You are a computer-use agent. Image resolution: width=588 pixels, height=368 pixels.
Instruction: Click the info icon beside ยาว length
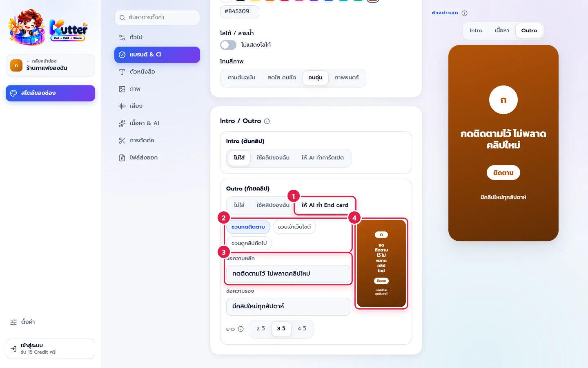pyautogui.click(x=241, y=329)
